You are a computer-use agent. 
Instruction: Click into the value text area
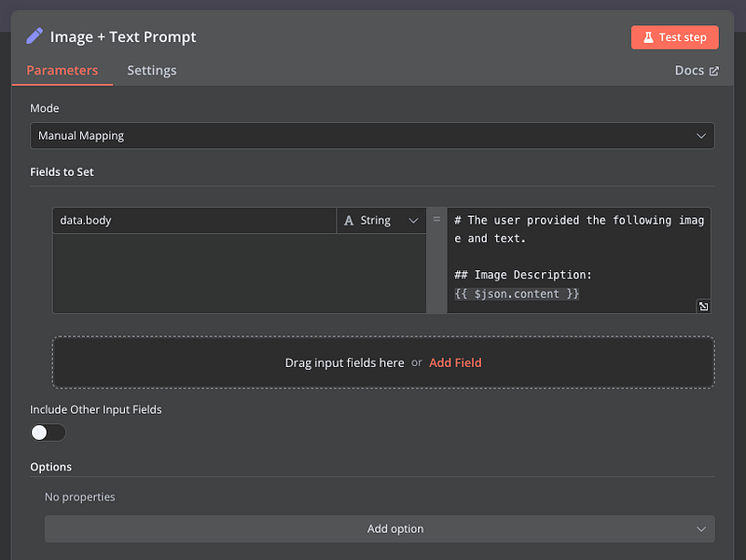578,256
